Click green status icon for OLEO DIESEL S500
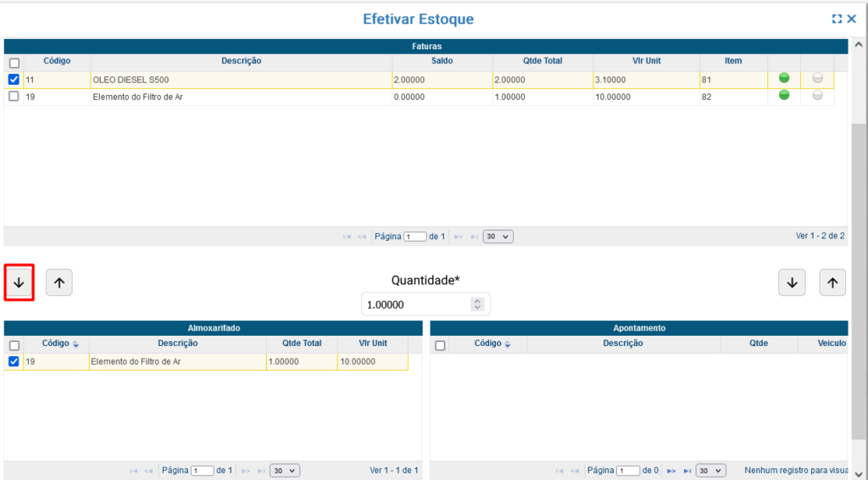 [x=784, y=78]
